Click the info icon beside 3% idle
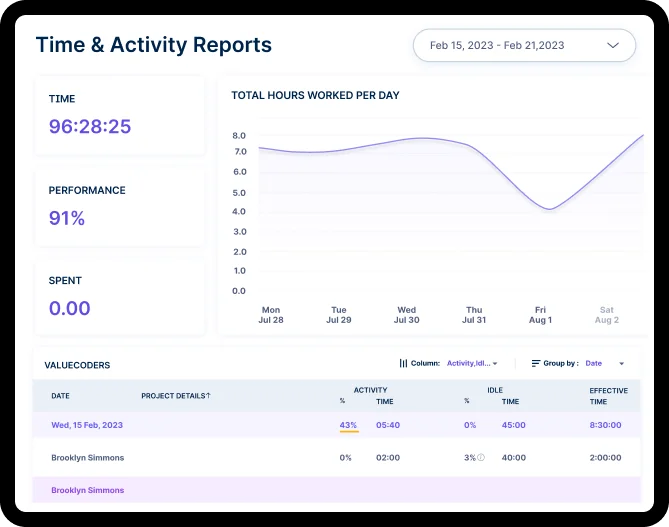 [x=481, y=458]
